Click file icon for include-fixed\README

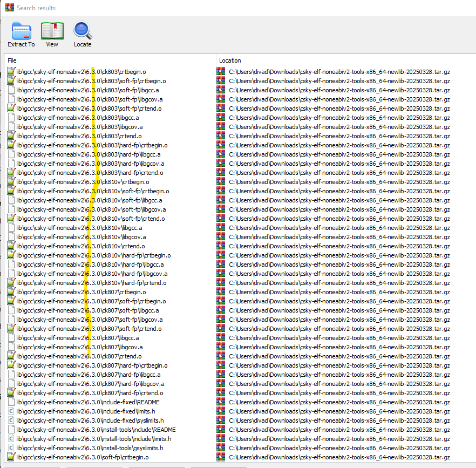point(11,402)
